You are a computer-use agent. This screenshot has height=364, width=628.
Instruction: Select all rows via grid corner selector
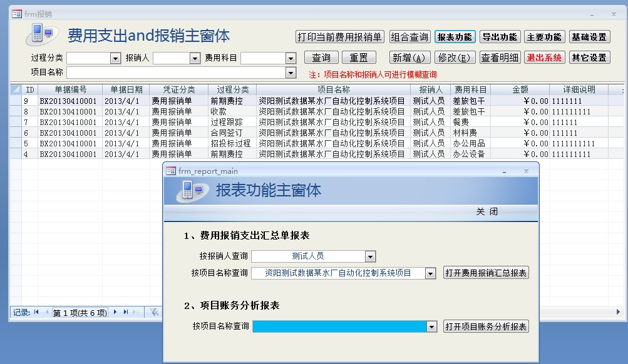[x=16, y=89]
